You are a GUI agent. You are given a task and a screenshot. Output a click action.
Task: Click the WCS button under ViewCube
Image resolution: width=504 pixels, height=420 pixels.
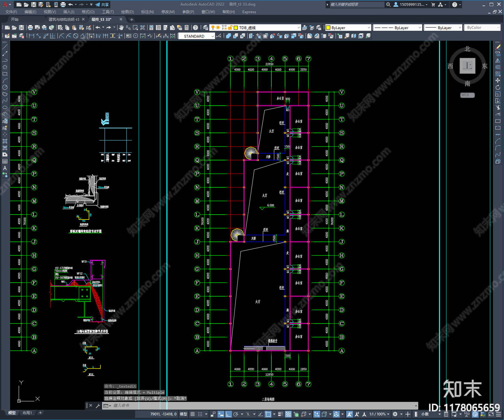pos(467,95)
